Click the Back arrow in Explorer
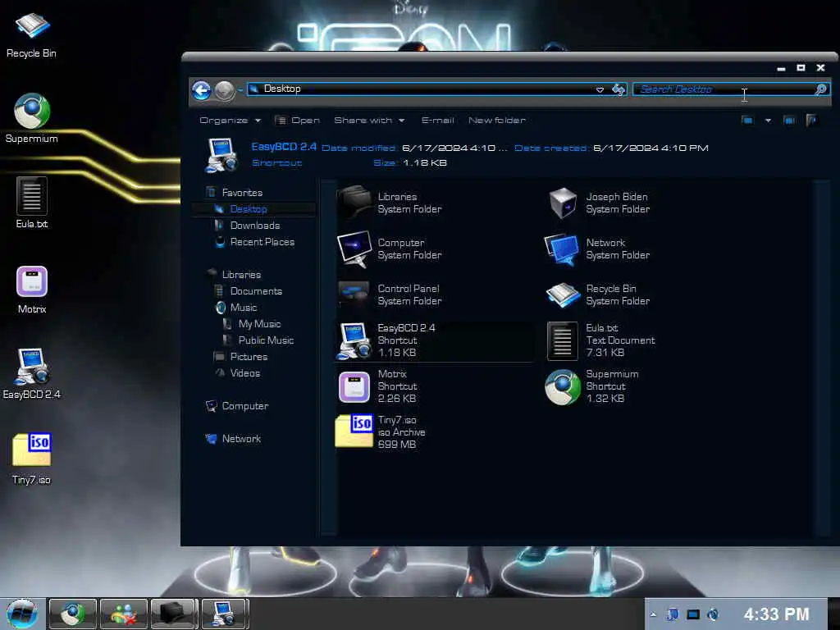 point(202,90)
